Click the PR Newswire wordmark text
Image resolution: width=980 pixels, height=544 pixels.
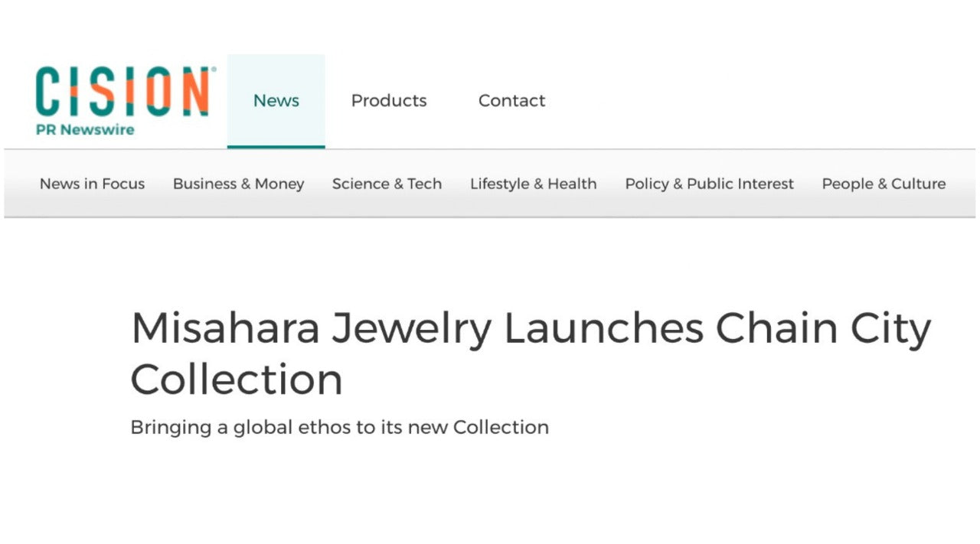tap(84, 130)
